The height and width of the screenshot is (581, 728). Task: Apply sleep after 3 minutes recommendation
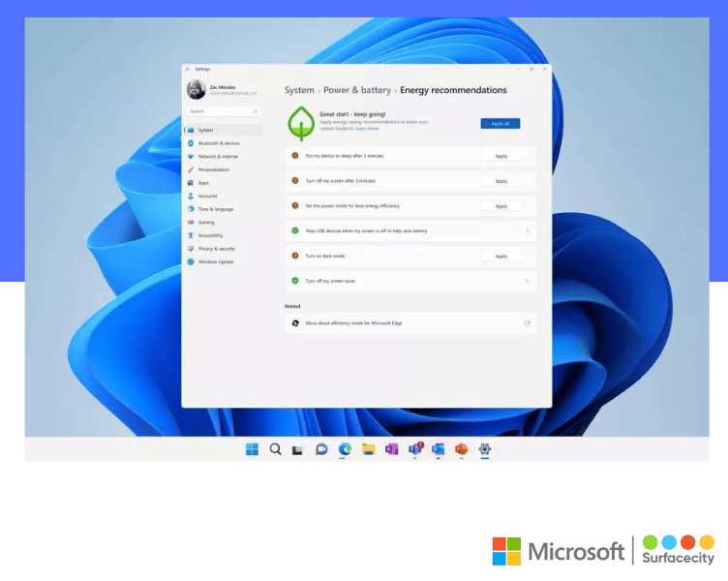click(500, 156)
